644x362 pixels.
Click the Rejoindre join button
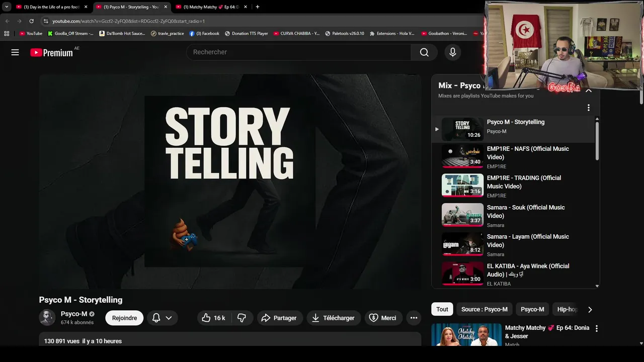pos(124,318)
